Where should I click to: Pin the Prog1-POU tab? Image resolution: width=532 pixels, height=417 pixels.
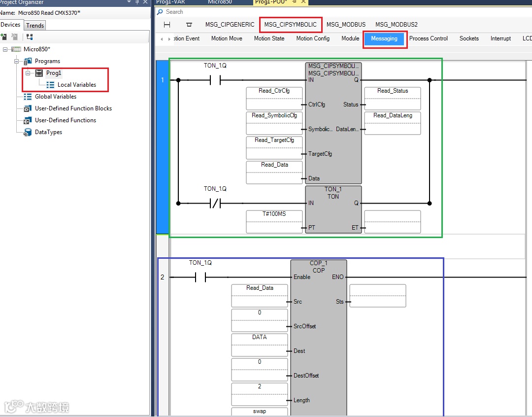coord(295,2)
